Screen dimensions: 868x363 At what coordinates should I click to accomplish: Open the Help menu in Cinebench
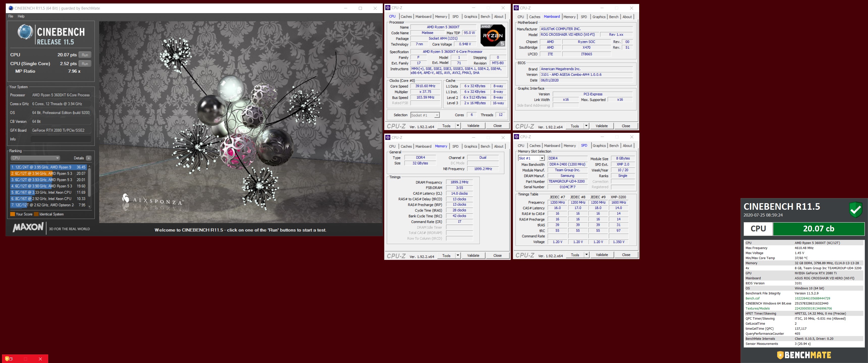[21, 16]
